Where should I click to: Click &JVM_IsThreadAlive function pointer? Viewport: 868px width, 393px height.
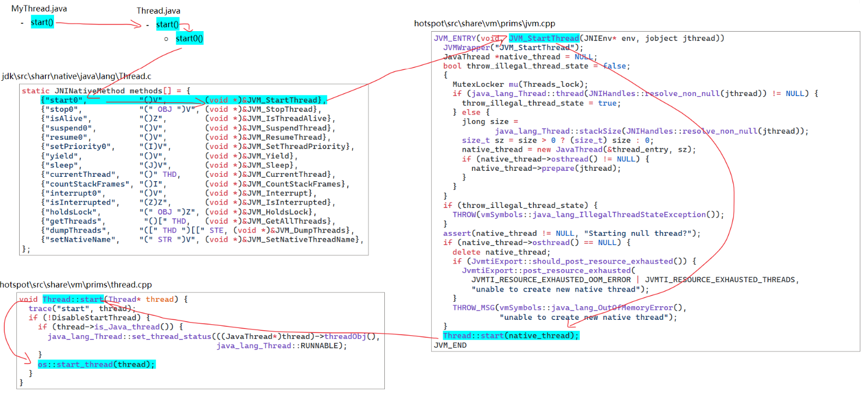(x=287, y=118)
